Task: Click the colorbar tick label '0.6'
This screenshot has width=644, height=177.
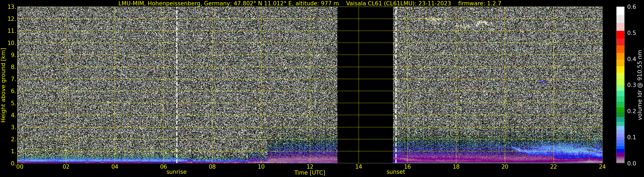Action: [x=632, y=7]
